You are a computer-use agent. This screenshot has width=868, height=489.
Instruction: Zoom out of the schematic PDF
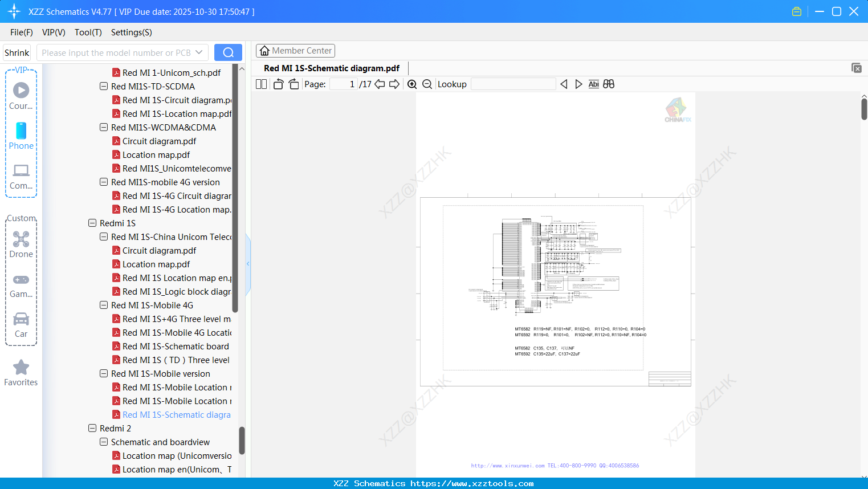[426, 84]
